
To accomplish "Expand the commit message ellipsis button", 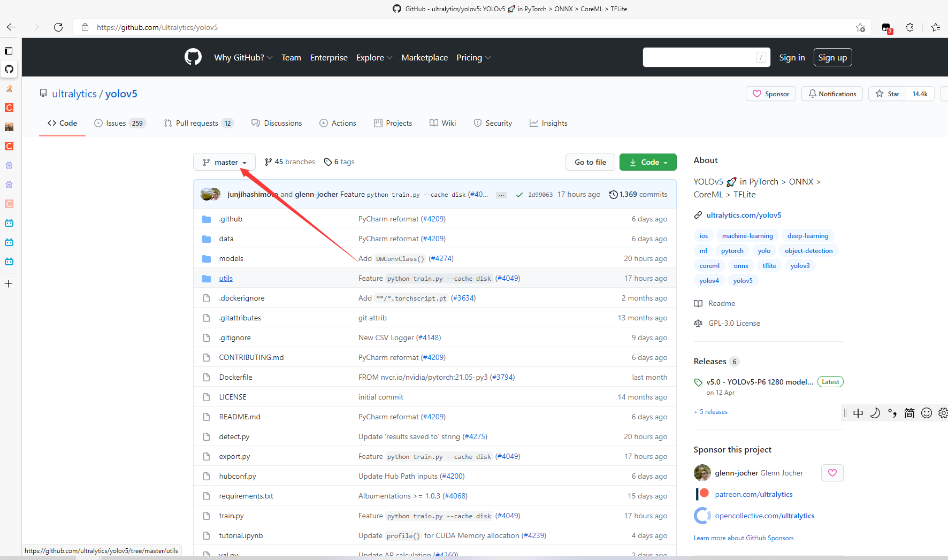I will [501, 195].
